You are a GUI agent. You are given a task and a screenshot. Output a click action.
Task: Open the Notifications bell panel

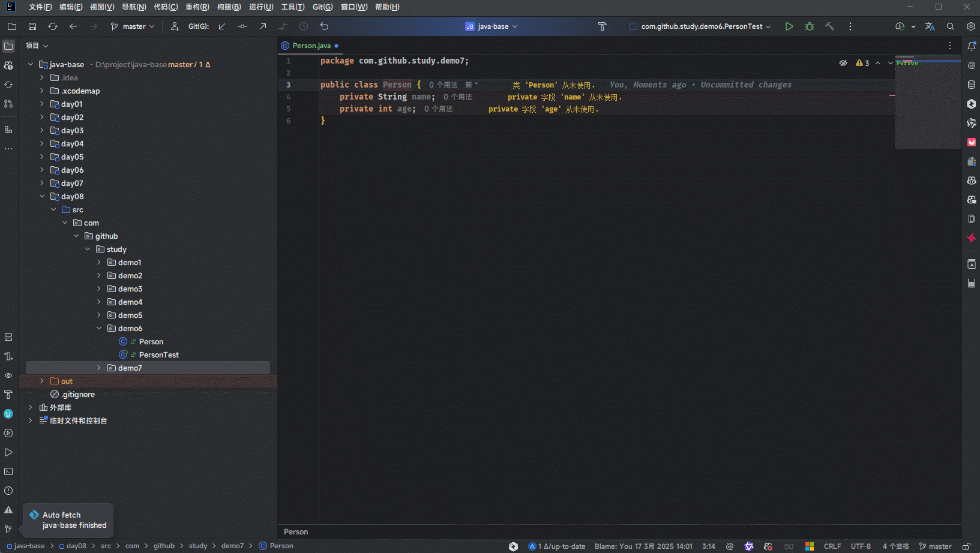pyautogui.click(x=972, y=46)
